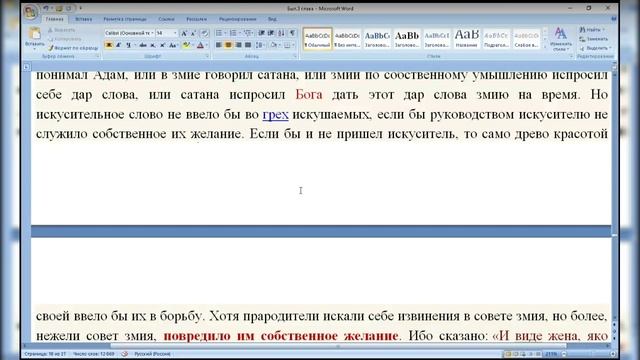Open the font name dropdown
The width and height of the screenshot is (640, 360).
click(152, 33)
